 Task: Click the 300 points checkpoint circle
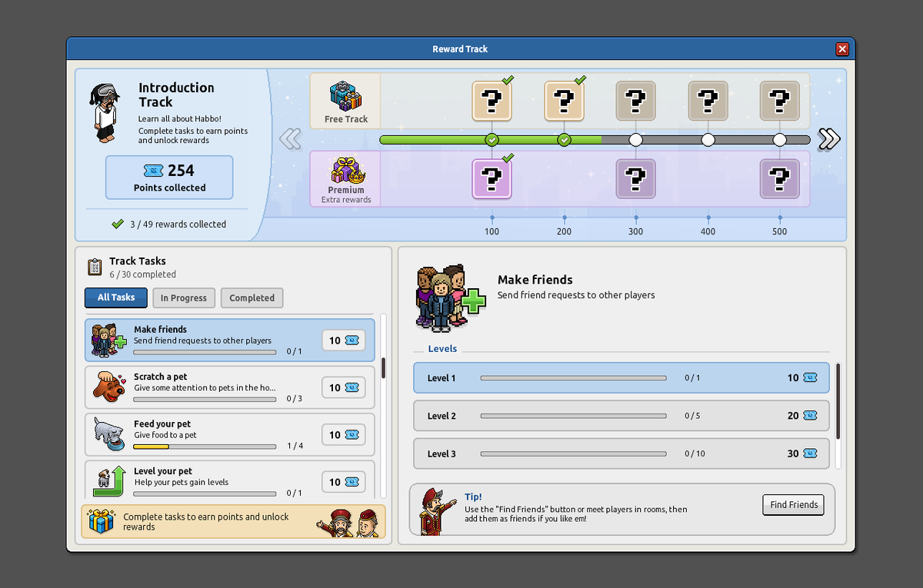click(635, 140)
